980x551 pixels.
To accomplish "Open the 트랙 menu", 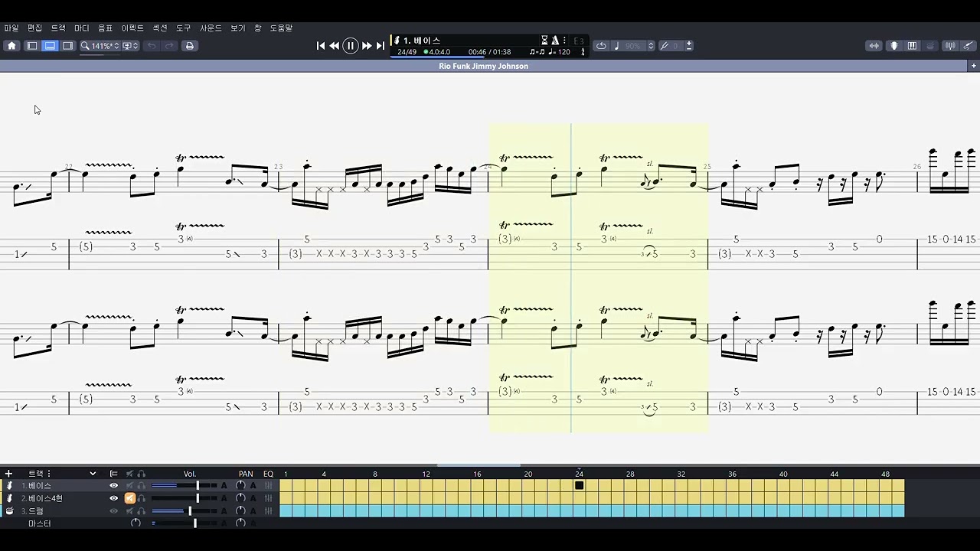I will 58,28.
